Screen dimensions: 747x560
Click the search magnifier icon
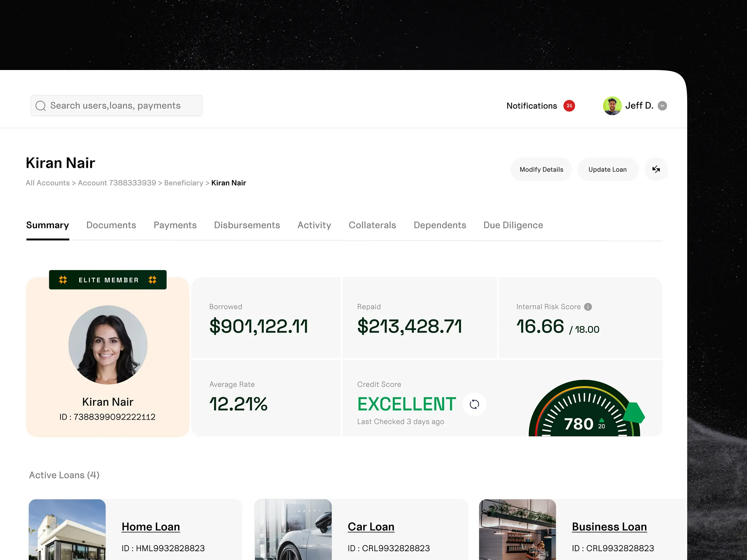coord(40,106)
